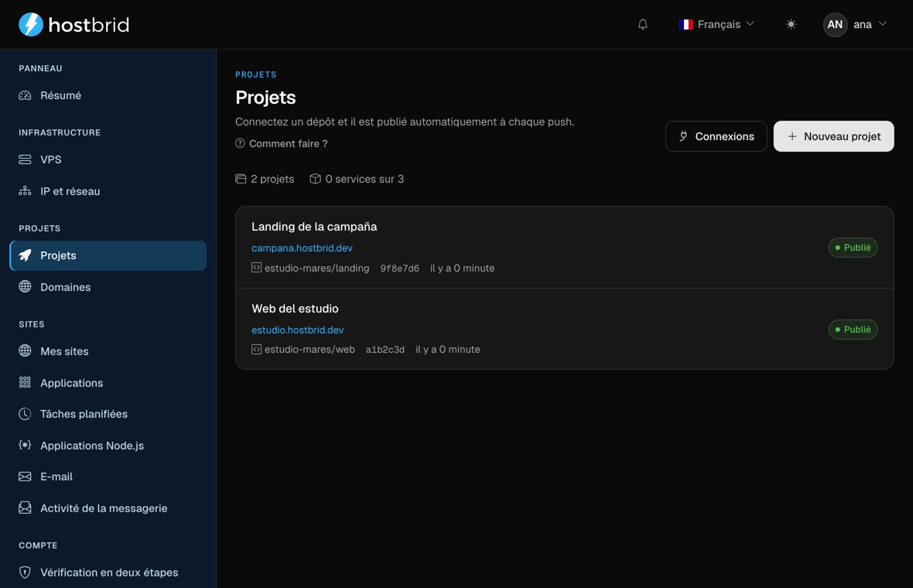Viewport: 913px width, 588px height.
Task: Open Vérification en deux étapes
Action: tap(108, 573)
